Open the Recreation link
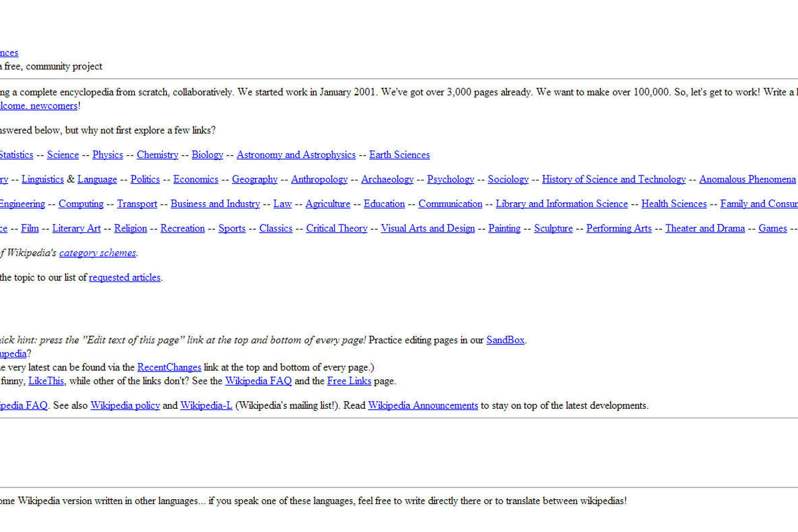 (x=183, y=228)
